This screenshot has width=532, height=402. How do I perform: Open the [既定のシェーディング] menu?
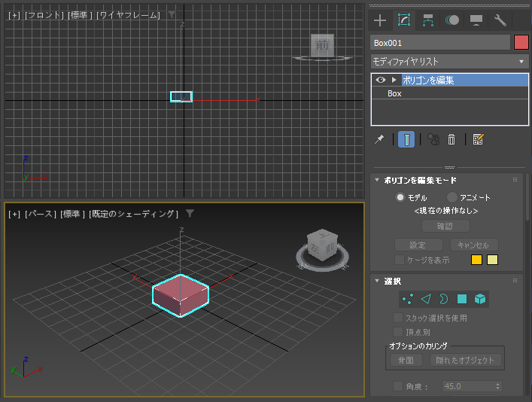133,214
